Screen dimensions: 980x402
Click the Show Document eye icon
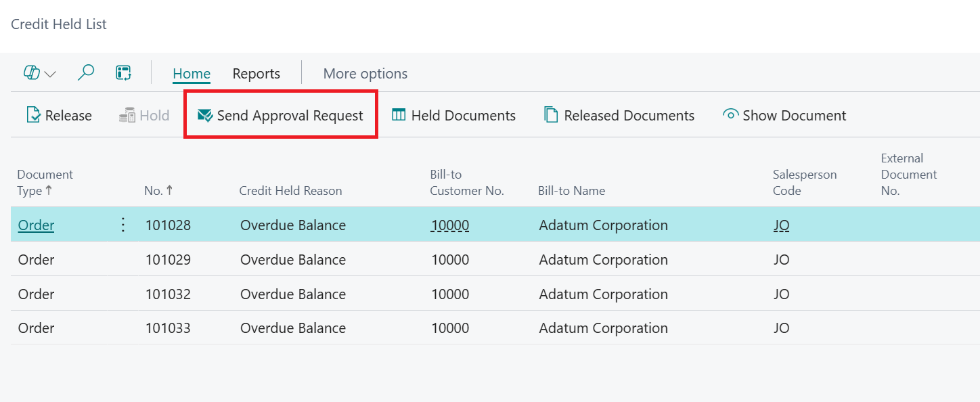click(x=730, y=115)
